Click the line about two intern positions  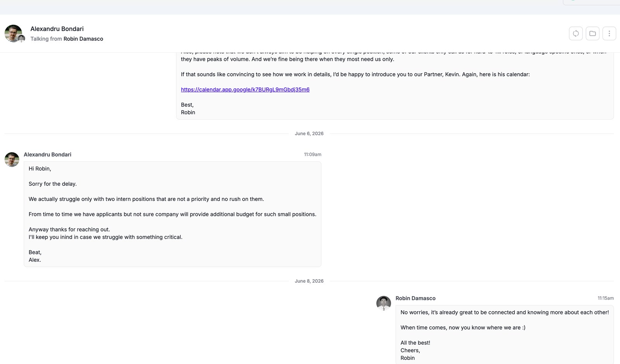point(146,199)
